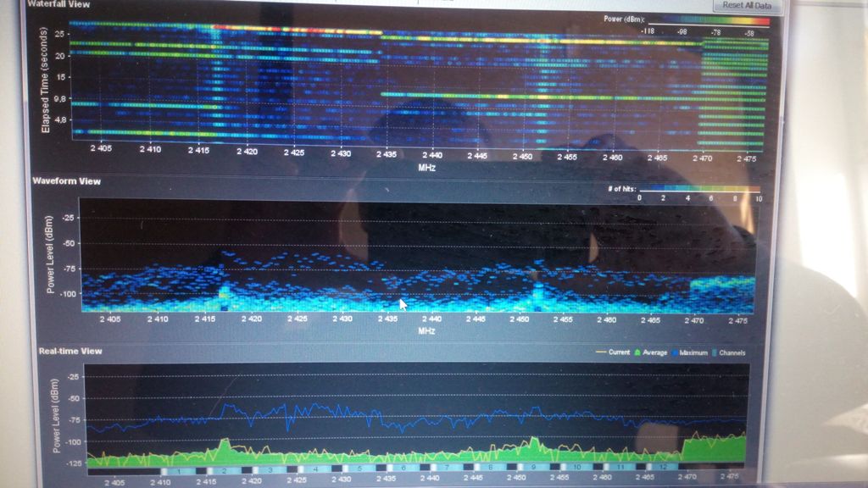Click the MHz label under Waterfall View
868x488 pixels.
[426, 168]
